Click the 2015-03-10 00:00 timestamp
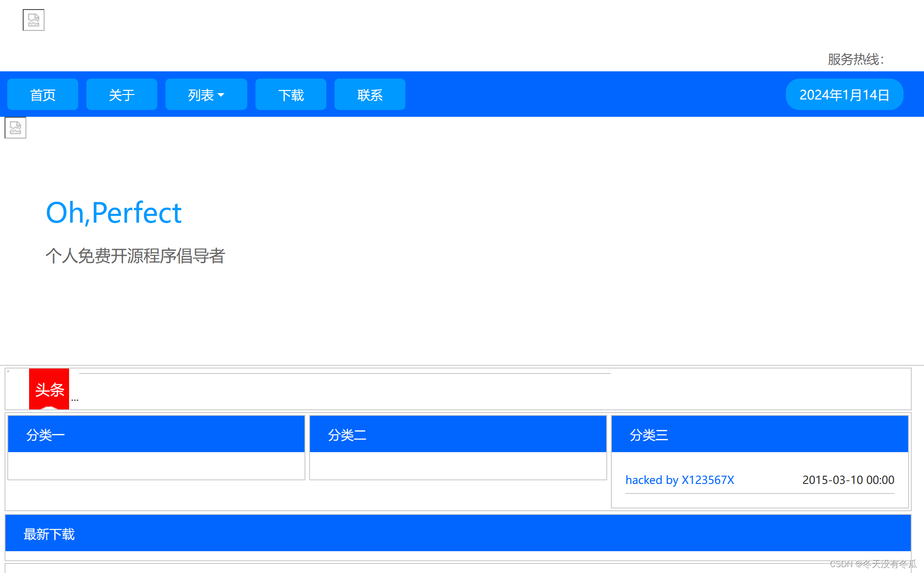Viewport: 924px width, 573px height. (848, 480)
